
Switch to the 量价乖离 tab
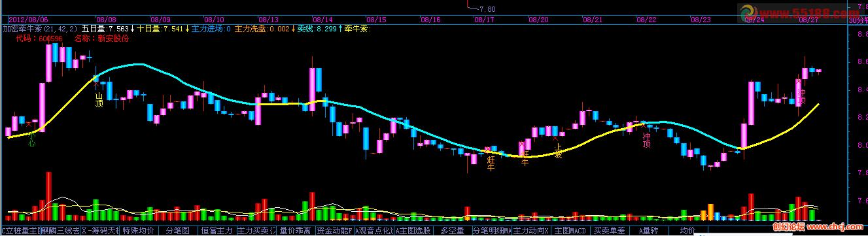296,231
